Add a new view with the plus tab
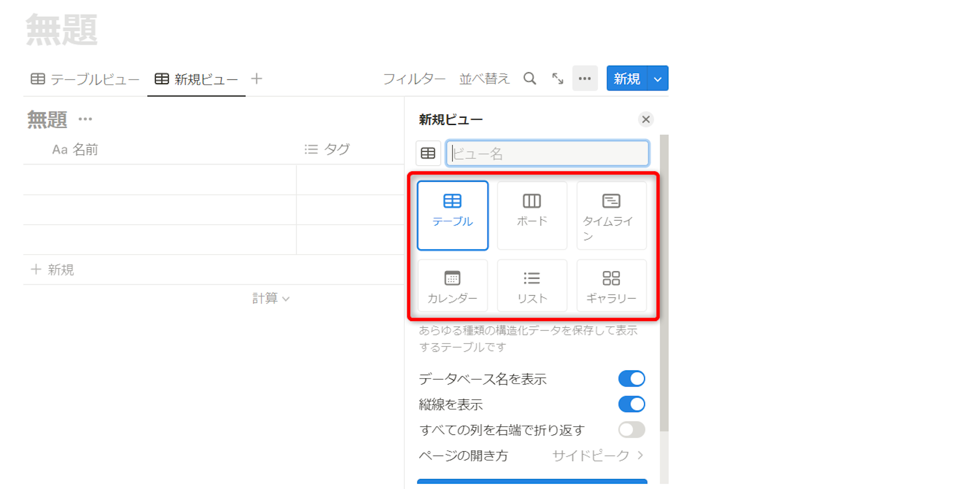 [x=256, y=79]
